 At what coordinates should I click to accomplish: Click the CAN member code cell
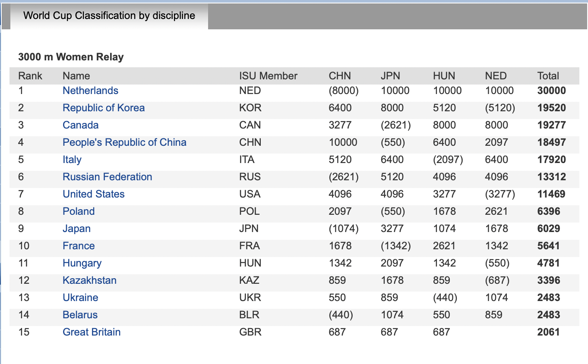(x=250, y=125)
